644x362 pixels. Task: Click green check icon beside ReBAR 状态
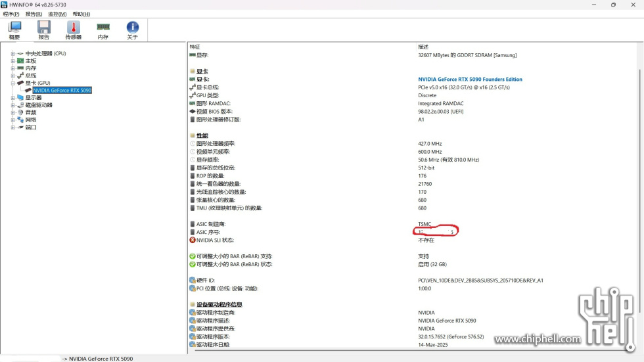pos(192,264)
